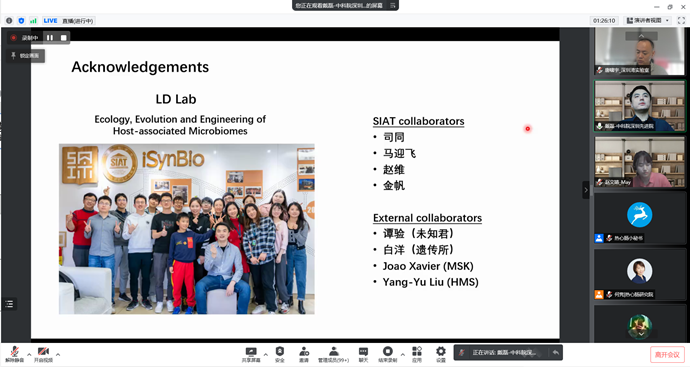Turn on the camera video button
The height and width of the screenshot is (367, 690).
[x=43, y=354]
